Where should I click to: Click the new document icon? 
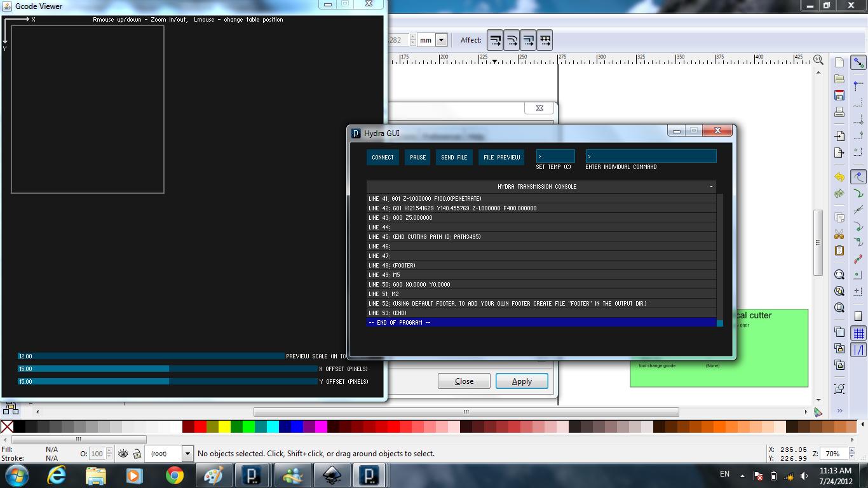839,62
